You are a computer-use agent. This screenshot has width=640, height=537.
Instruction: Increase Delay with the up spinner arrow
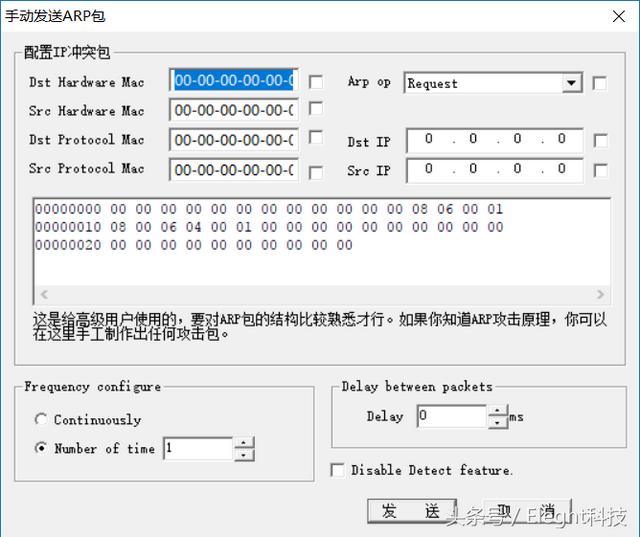point(498,410)
